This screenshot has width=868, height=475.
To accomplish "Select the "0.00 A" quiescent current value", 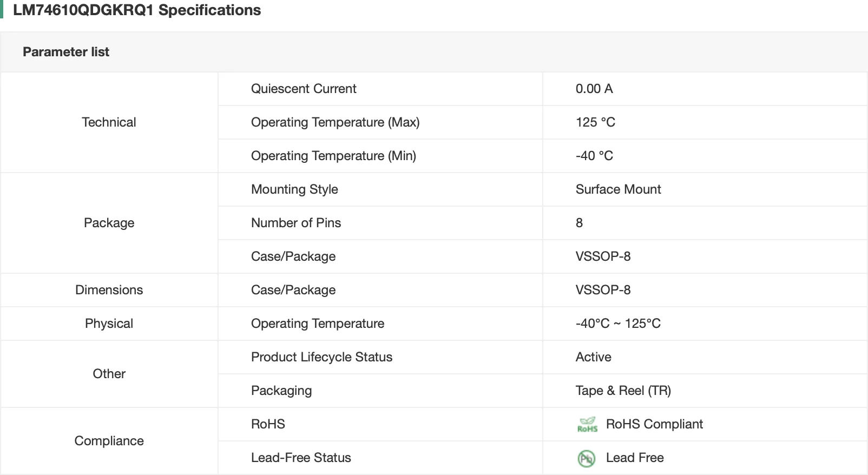I will coord(594,89).
